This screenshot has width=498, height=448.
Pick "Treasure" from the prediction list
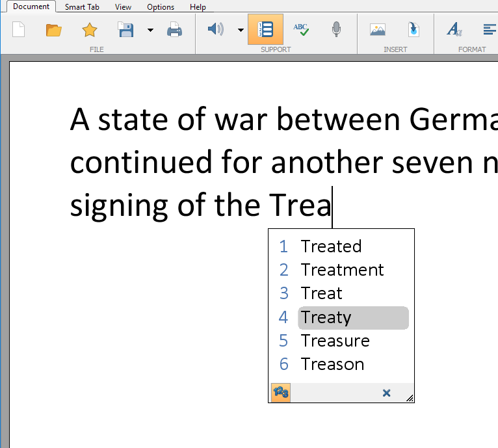click(335, 341)
